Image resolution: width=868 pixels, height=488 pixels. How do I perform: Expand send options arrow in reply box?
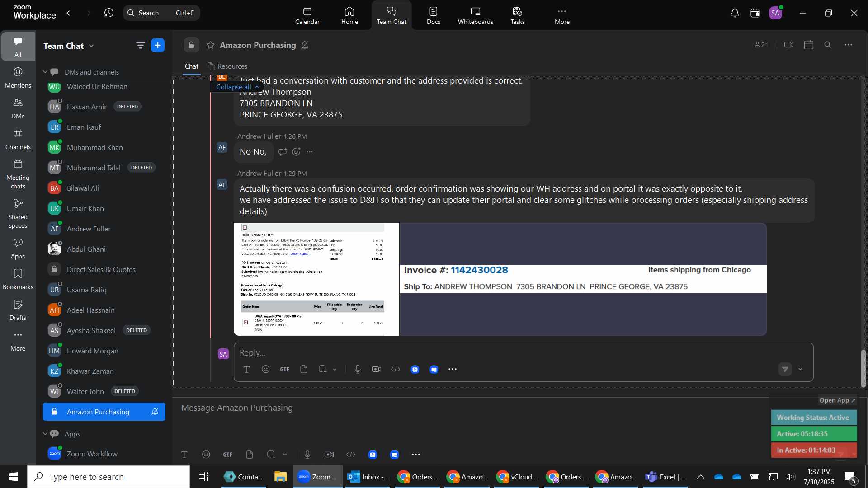801,370
